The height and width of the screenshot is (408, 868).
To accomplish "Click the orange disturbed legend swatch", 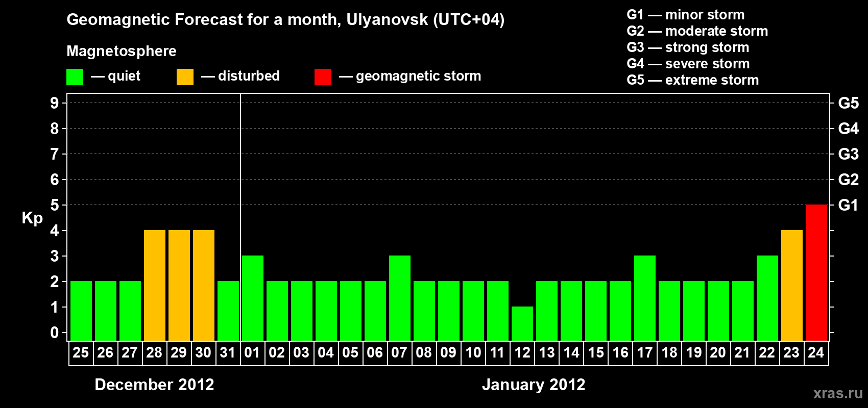I will click(185, 77).
